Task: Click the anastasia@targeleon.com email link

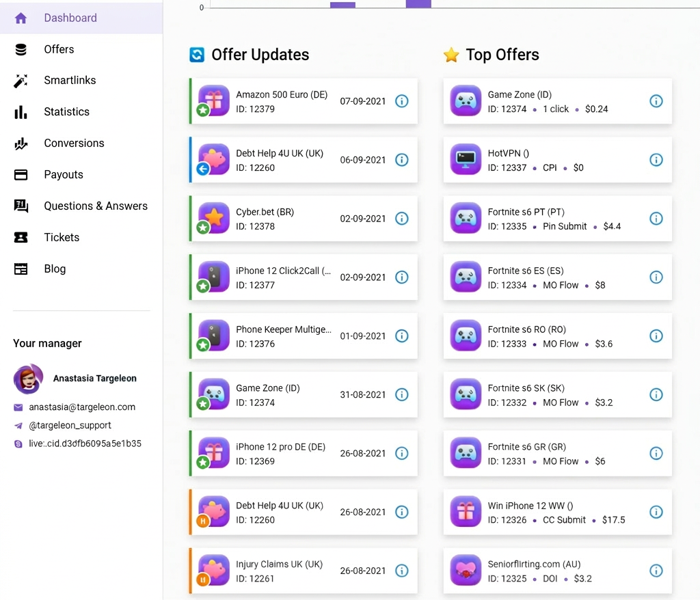Action: (82, 407)
